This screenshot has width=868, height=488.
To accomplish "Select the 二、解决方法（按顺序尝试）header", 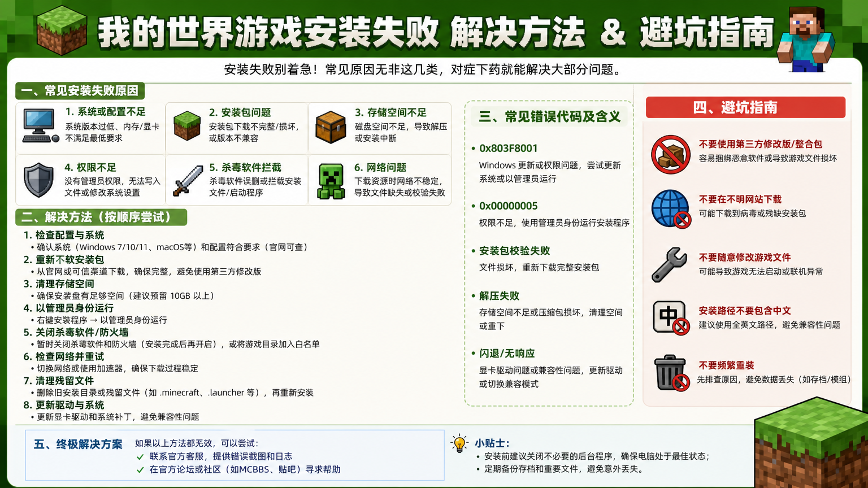I will [x=101, y=217].
